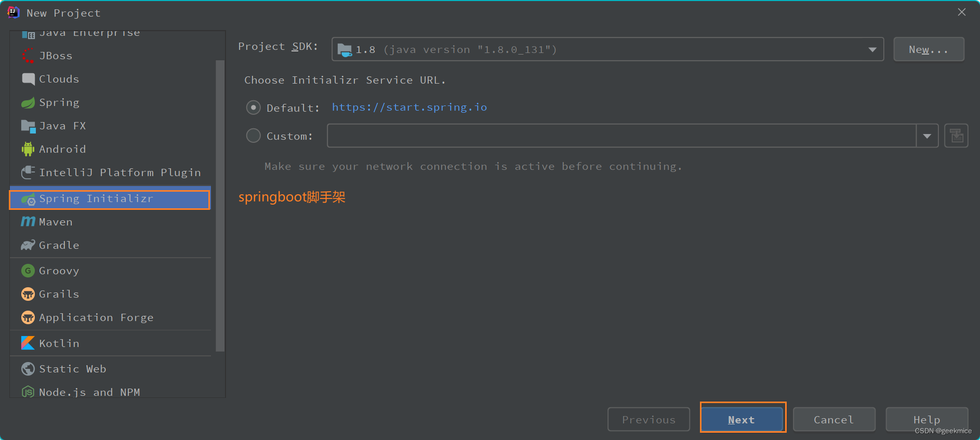Click the Application Forge icon
Image resolution: width=980 pixels, height=440 pixels.
pyautogui.click(x=28, y=317)
